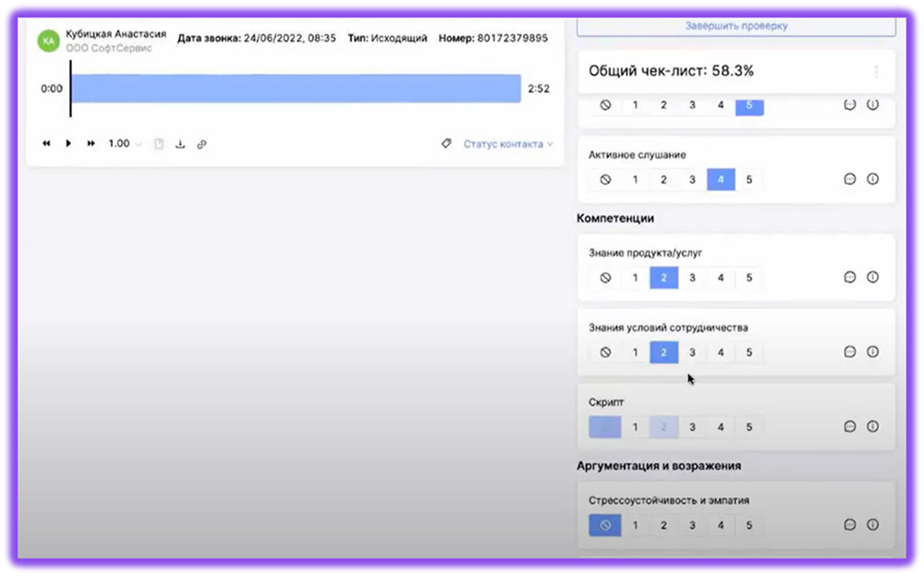Select score 2 for Знание продукта/услуг
The image size is (924, 576).
[x=663, y=277]
